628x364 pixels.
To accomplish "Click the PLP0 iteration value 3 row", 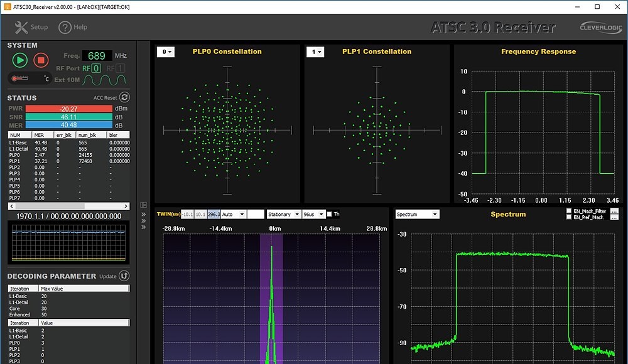I will [x=69, y=343].
